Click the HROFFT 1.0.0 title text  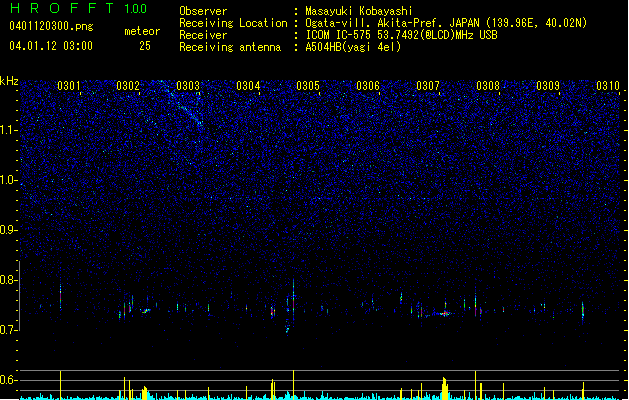click(78, 8)
